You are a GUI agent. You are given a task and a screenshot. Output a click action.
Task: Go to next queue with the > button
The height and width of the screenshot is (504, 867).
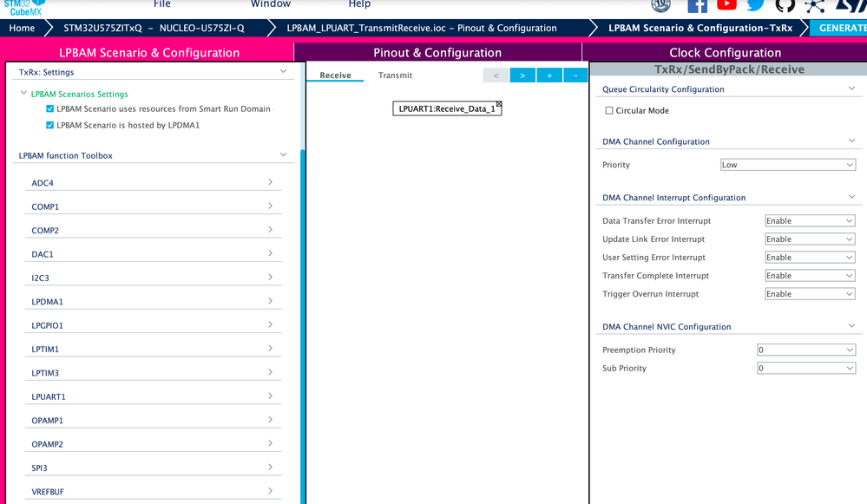(522, 75)
